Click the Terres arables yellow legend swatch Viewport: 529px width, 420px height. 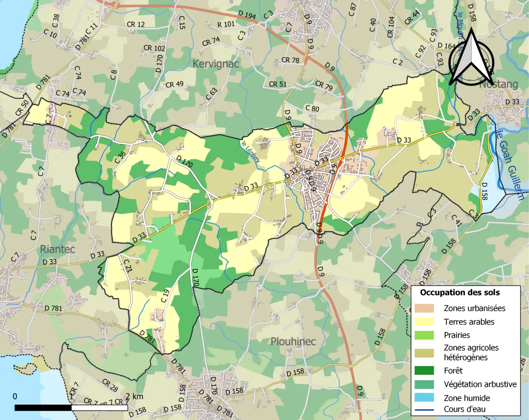(x=424, y=322)
